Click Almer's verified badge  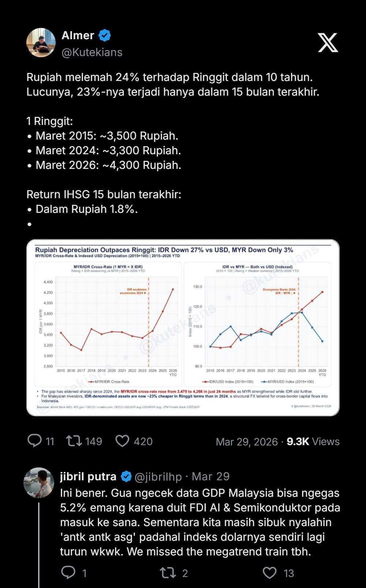(x=105, y=36)
